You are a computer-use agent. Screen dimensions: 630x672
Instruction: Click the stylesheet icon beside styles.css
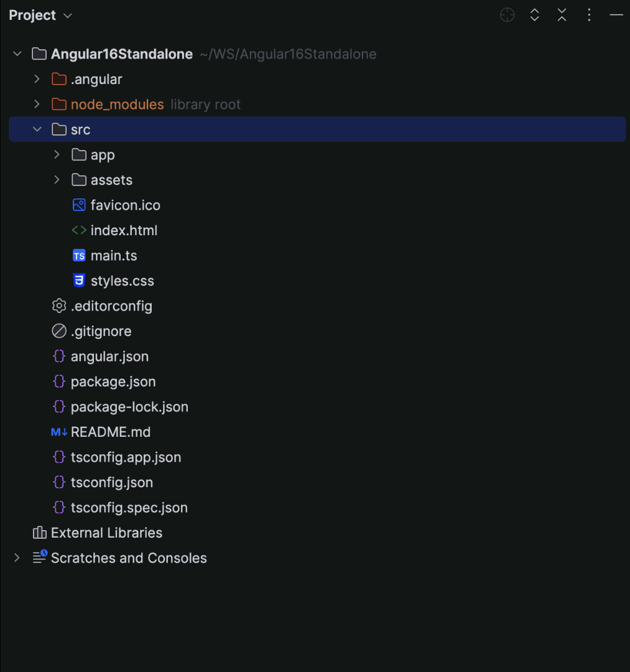[x=79, y=280]
